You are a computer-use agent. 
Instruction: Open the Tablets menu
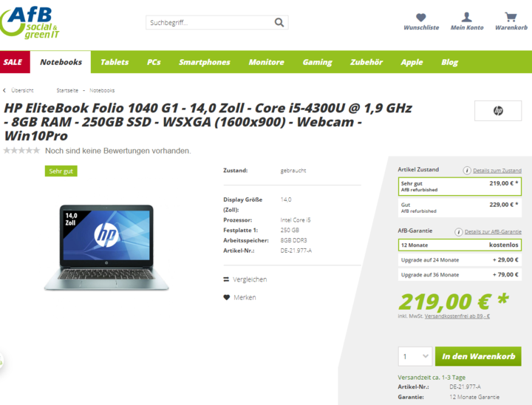[115, 62]
